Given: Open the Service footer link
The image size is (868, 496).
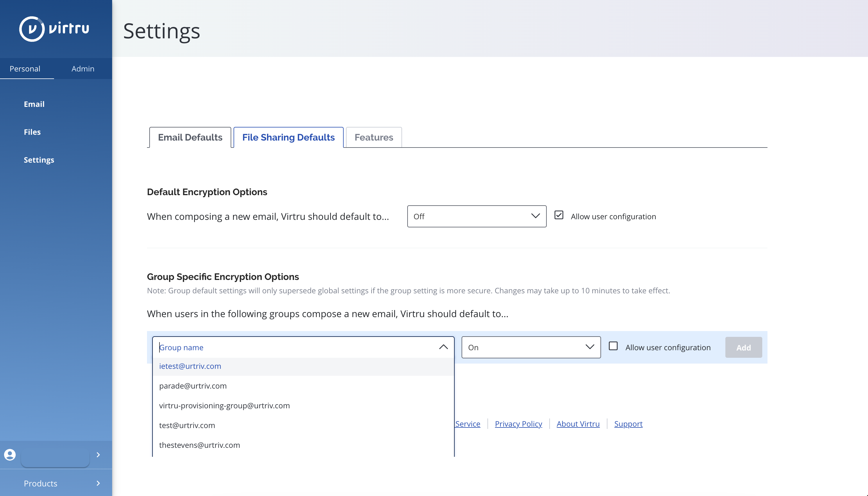Looking at the screenshot, I should pos(468,424).
